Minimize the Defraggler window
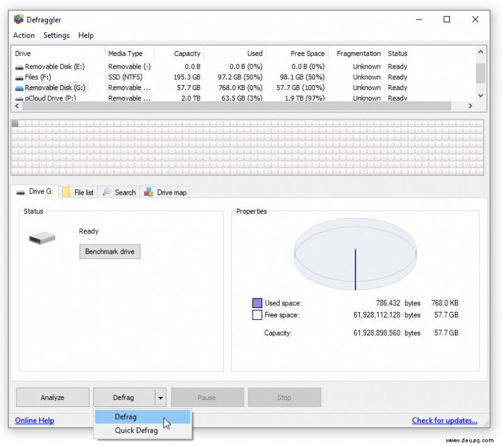Image resolution: width=504 pixels, height=446 pixels. tap(419, 20)
